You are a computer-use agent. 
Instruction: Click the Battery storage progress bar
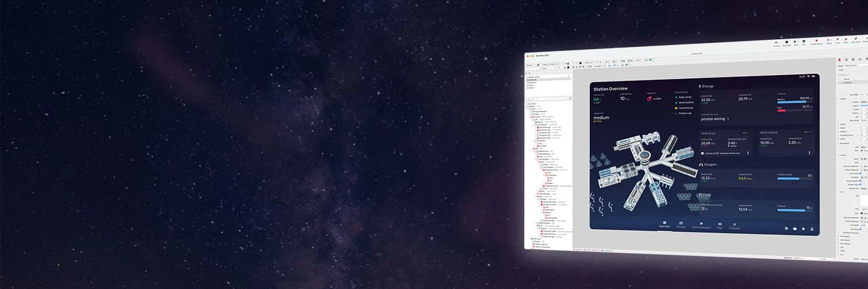coord(795,102)
